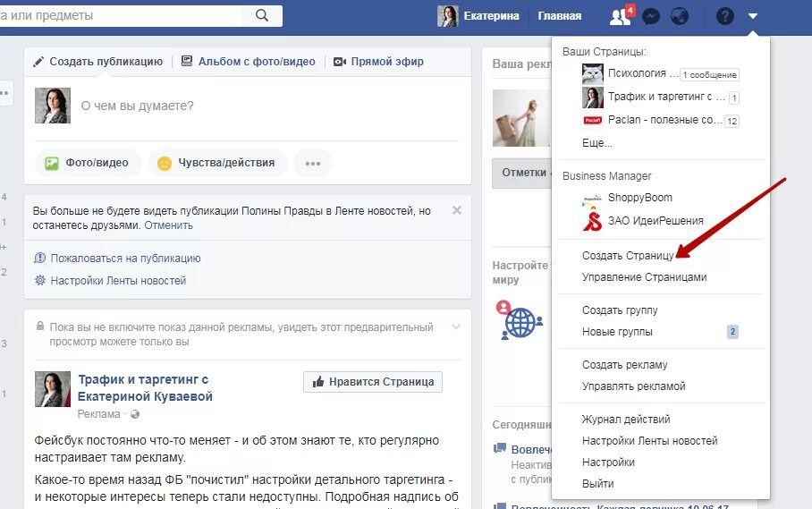
Task: Click the exclamation report icon
Action: click(40, 258)
